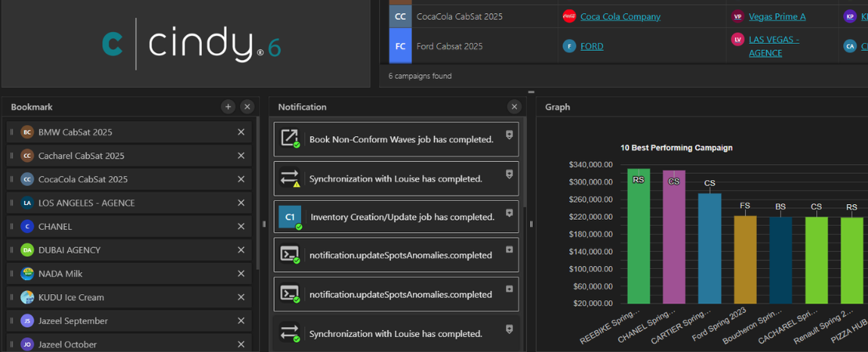The height and width of the screenshot is (352, 868).
Task: Click the cindy 6 logo
Action: click(192, 45)
